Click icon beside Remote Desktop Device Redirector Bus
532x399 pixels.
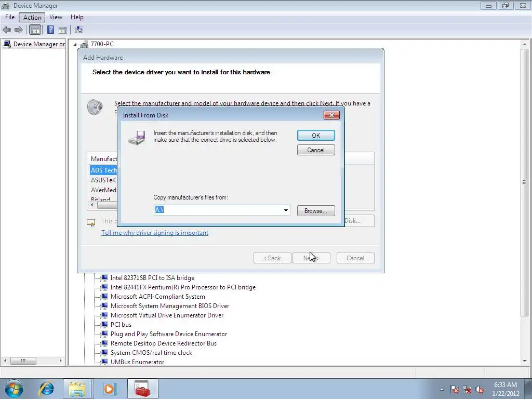[x=104, y=343]
